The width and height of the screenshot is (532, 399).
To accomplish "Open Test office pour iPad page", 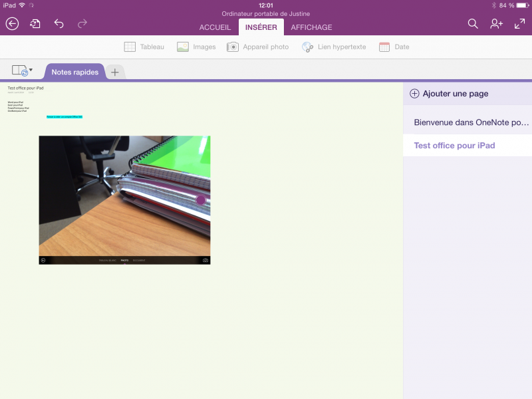I will [x=467, y=146].
